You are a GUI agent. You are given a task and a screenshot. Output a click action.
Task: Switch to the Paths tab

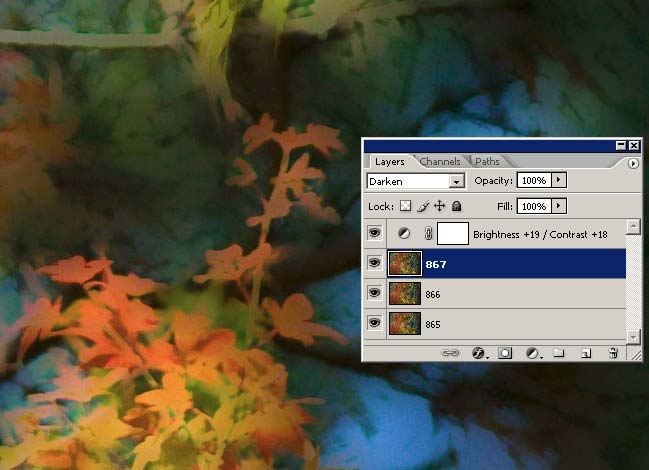tap(487, 161)
